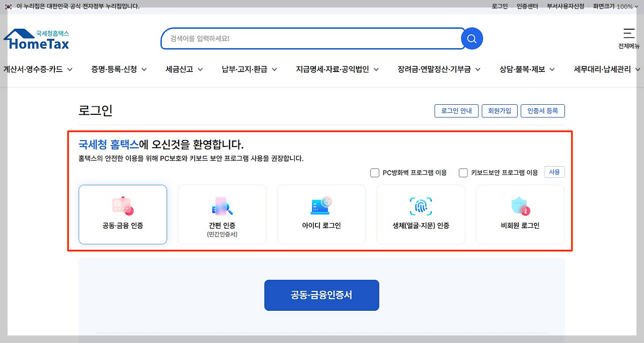644x343 pixels.
Task: Expand 장려금·연말정산·기부금 menu chevron
Action: click(x=478, y=70)
